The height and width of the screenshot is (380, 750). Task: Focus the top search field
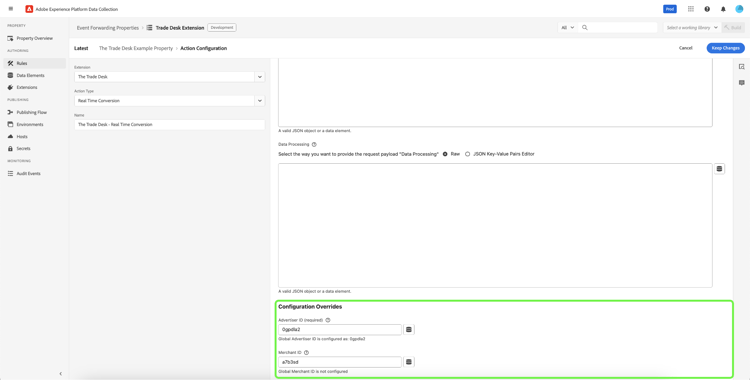tap(617, 28)
